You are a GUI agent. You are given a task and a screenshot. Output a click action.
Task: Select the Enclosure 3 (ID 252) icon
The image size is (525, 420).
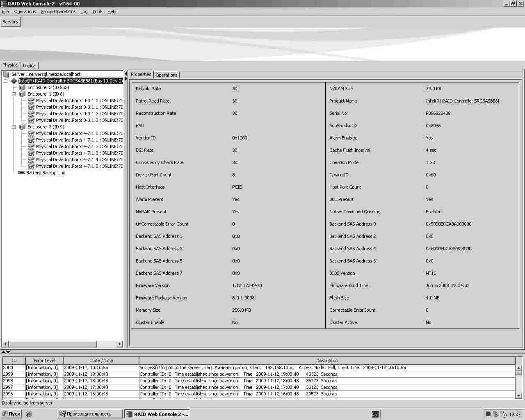click(23, 87)
